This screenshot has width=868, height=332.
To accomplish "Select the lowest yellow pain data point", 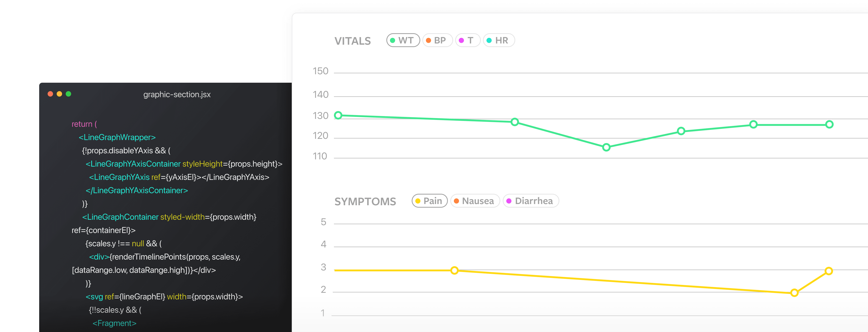I will 794,293.
